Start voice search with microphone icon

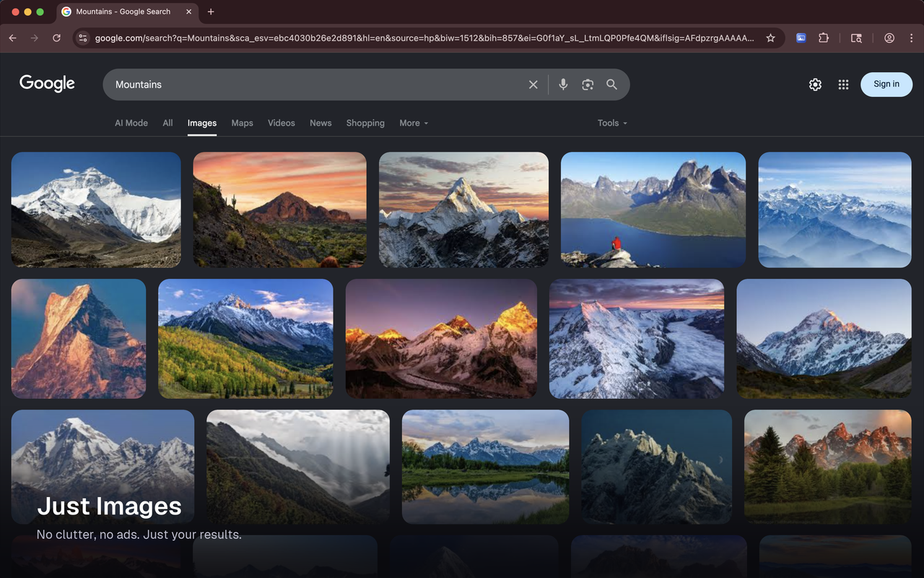coord(564,85)
